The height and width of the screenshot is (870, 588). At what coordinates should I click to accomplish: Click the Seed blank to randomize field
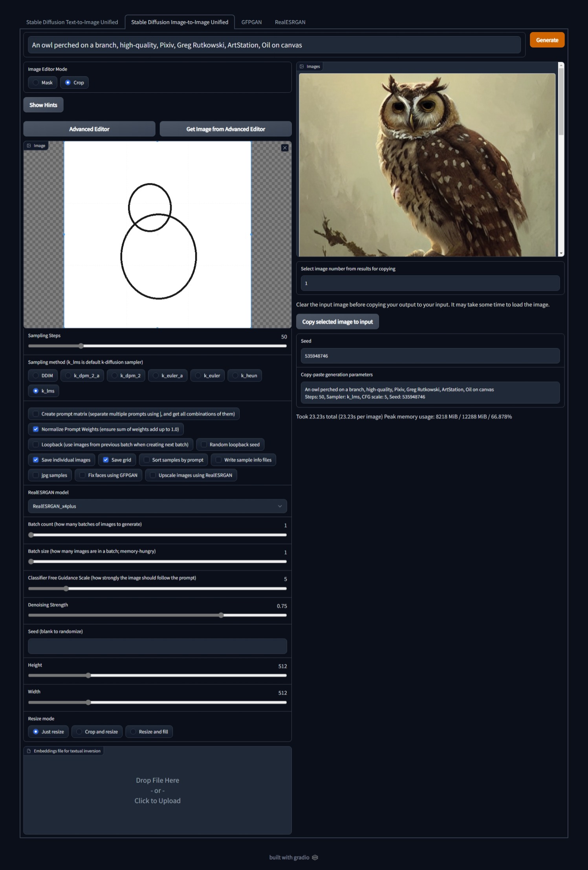(x=157, y=646)
